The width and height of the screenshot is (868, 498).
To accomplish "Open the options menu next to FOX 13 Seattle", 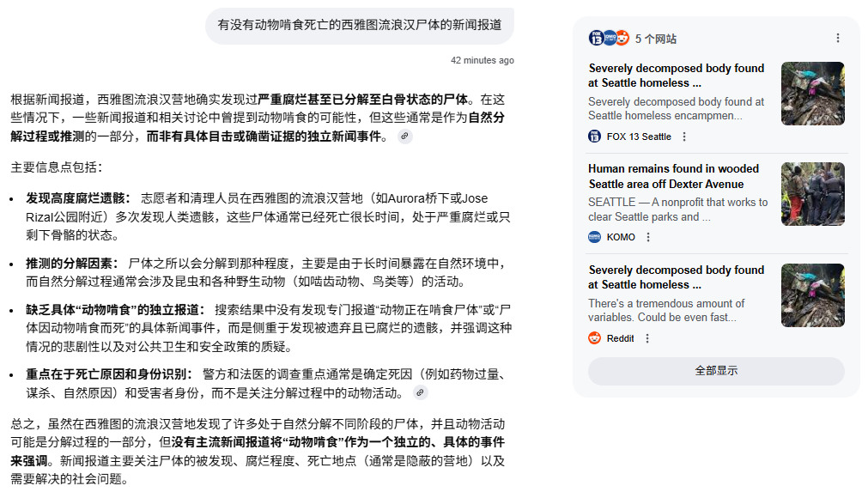I will pos(684,137).
